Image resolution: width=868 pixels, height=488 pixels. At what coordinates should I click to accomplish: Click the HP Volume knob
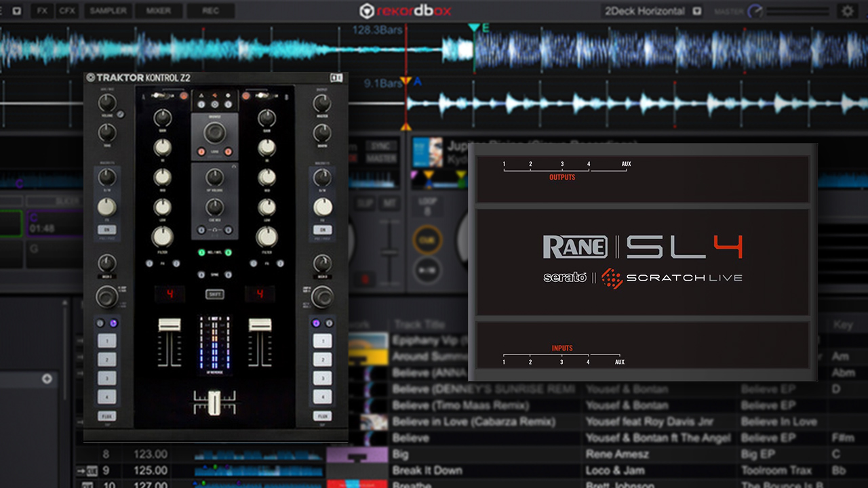tap(214, 178)
